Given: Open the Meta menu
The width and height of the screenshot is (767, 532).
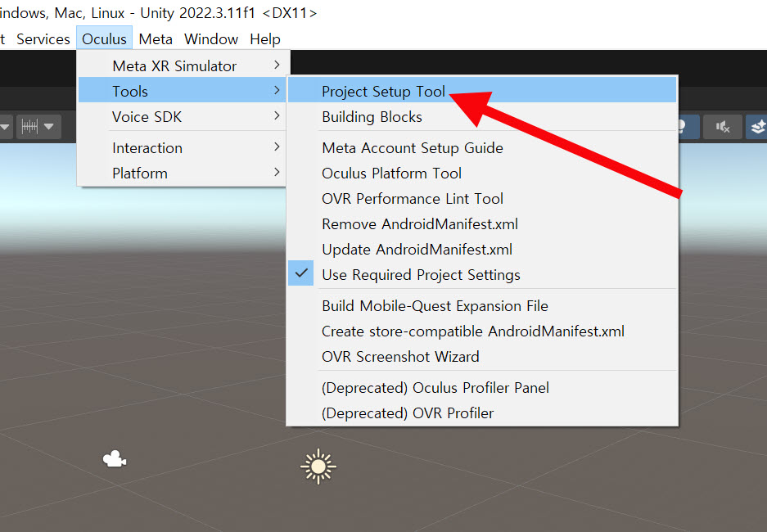Looking at the screenshot, I should [x=156, y=39].
